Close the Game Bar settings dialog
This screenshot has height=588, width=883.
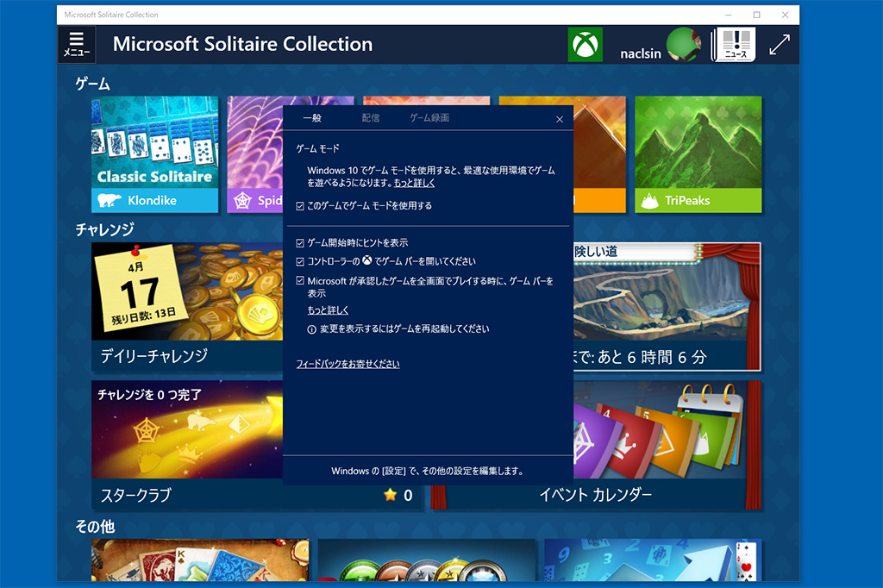(559, 119)
